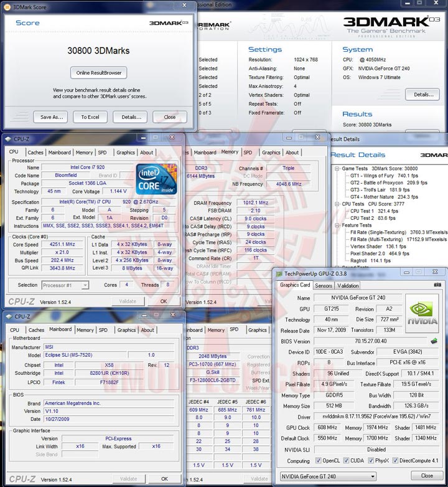This screenshot has width=448, height=487.
Task: Switch to Caches tab in top CPU-Z
Action: [35, 153]
